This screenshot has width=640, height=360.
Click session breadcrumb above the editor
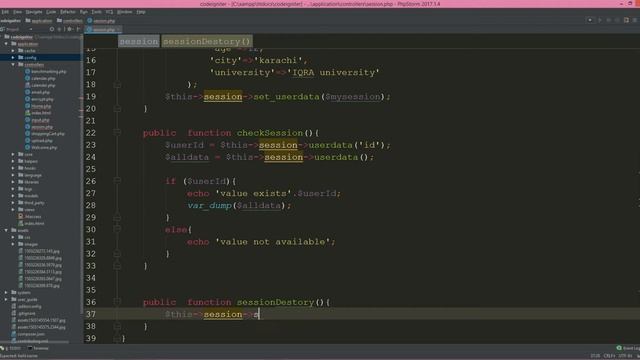pos(139,41)
